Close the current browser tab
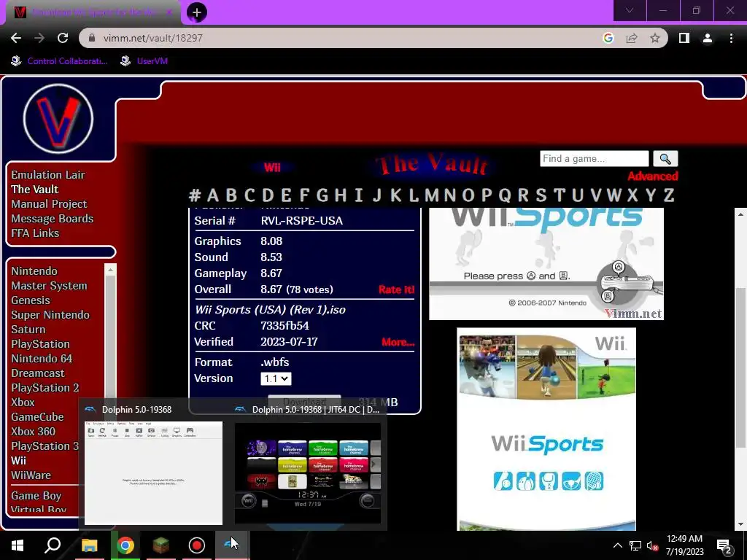This screenshot has height=560, width=747. 169,12
